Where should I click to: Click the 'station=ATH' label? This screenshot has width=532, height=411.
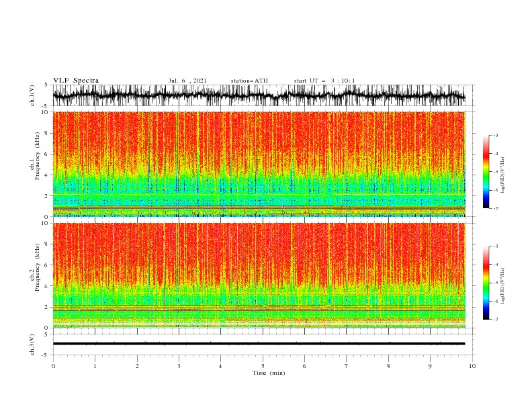coord(249,81)
